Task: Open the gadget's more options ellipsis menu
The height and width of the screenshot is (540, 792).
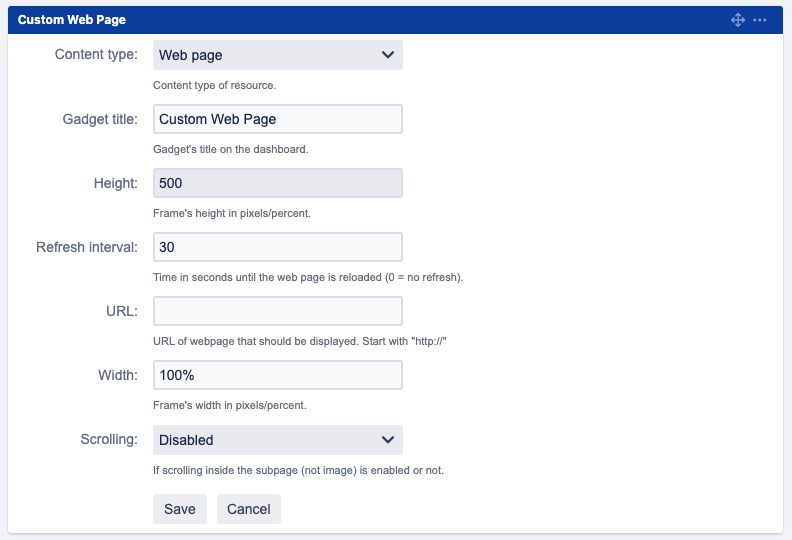Action: (x=760, y=20)
